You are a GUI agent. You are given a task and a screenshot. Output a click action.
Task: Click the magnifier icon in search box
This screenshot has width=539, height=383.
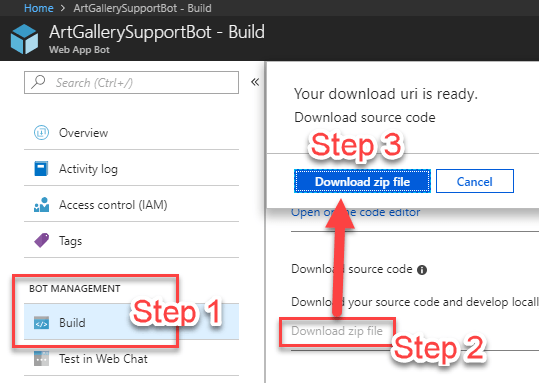click(38, 82)
